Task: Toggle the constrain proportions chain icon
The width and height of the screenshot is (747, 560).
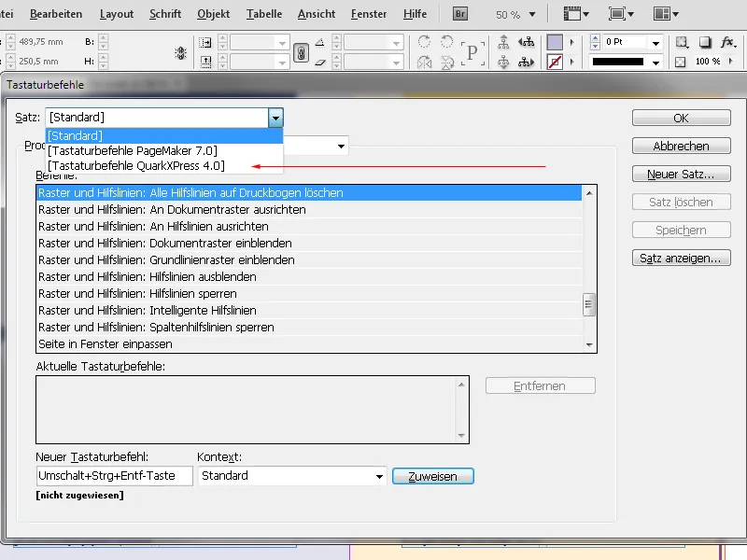Action: pyautogui.click(x=301, y=52)
